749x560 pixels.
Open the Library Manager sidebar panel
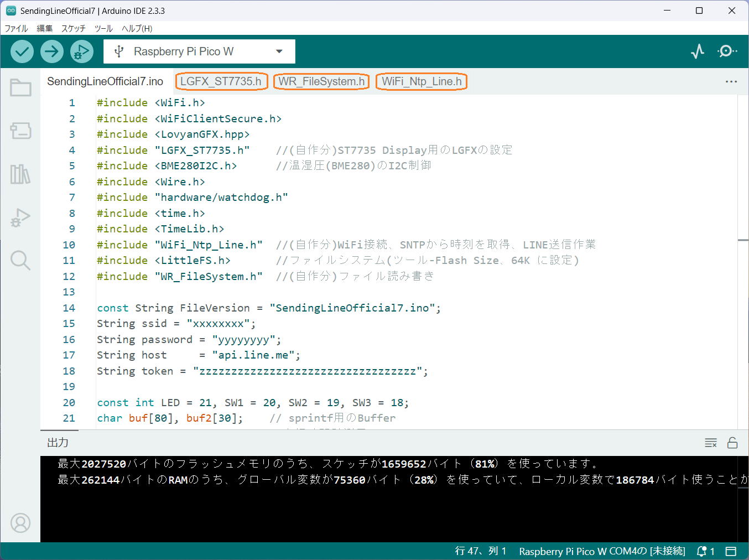click(20, 174)
